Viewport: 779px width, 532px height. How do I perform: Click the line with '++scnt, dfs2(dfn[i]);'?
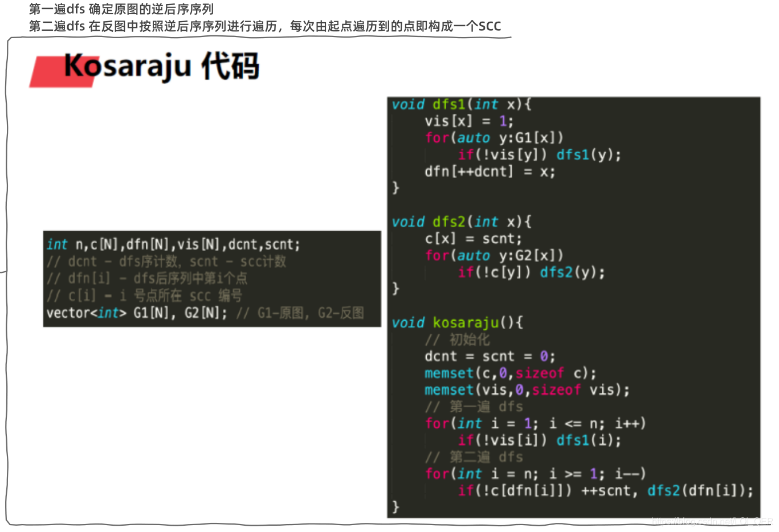606,490
